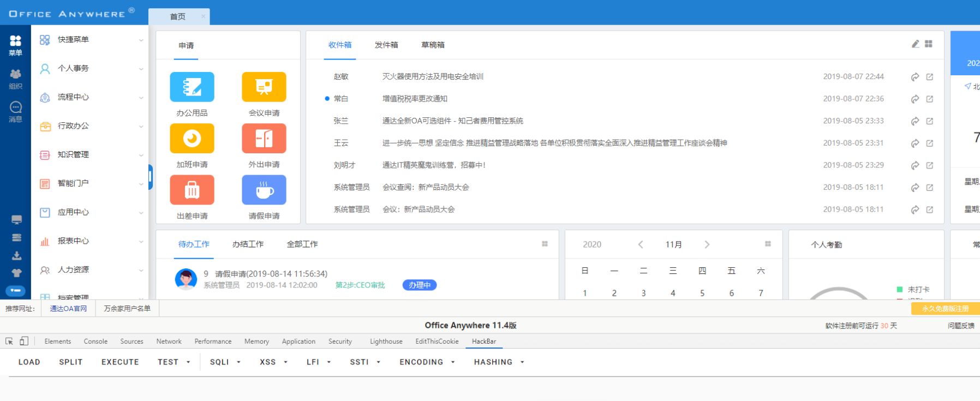The image size is (980, 401).
Task: Click the EXECUTE button in HackBar
Action: 120,362
